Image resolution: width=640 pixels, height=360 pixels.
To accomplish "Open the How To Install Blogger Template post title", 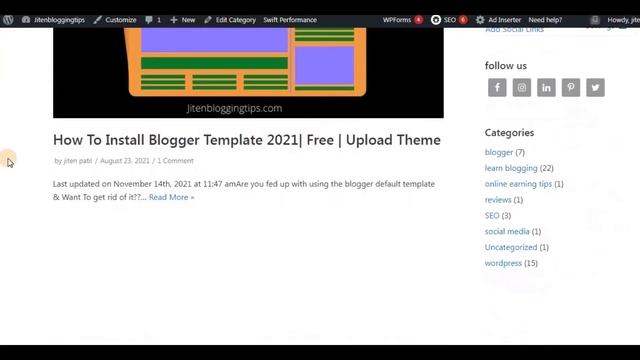I will tap(247, 140).
